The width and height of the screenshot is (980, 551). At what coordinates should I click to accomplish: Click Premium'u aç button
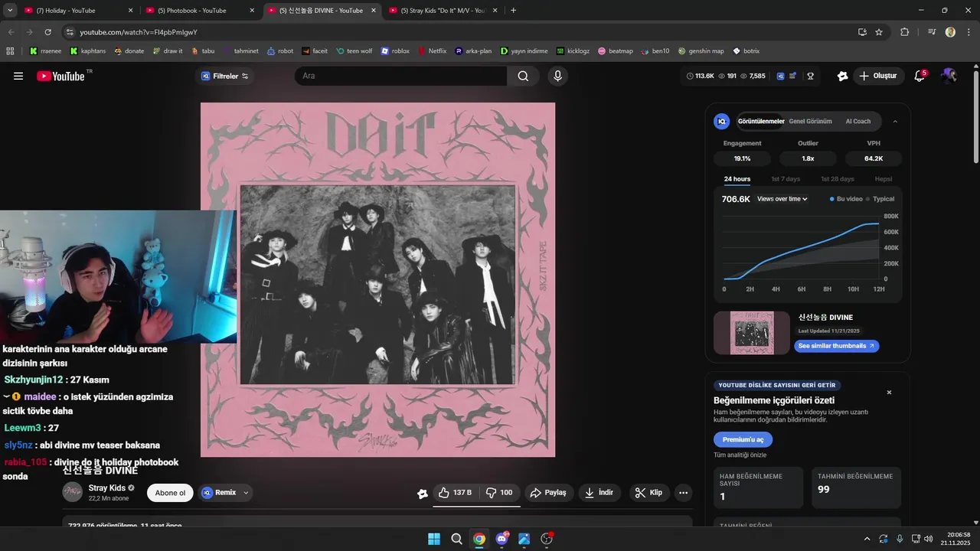(x=743, y=440)
